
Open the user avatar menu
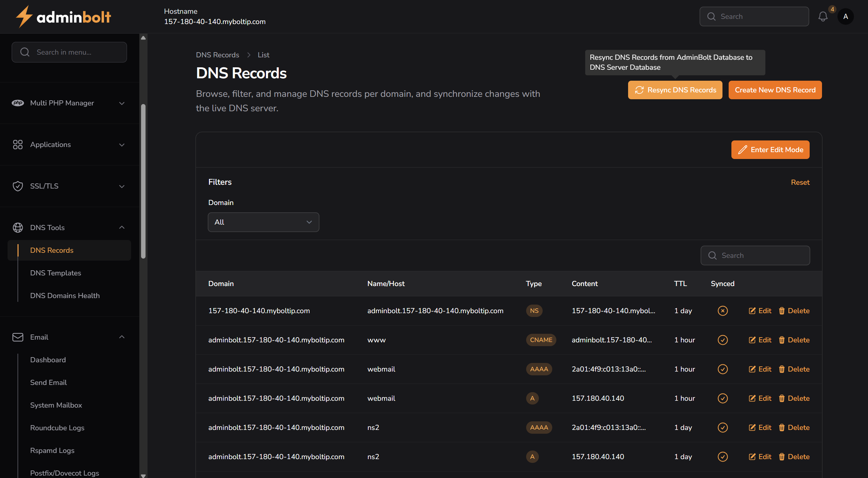pyautogui.click(x=845, y=16)
